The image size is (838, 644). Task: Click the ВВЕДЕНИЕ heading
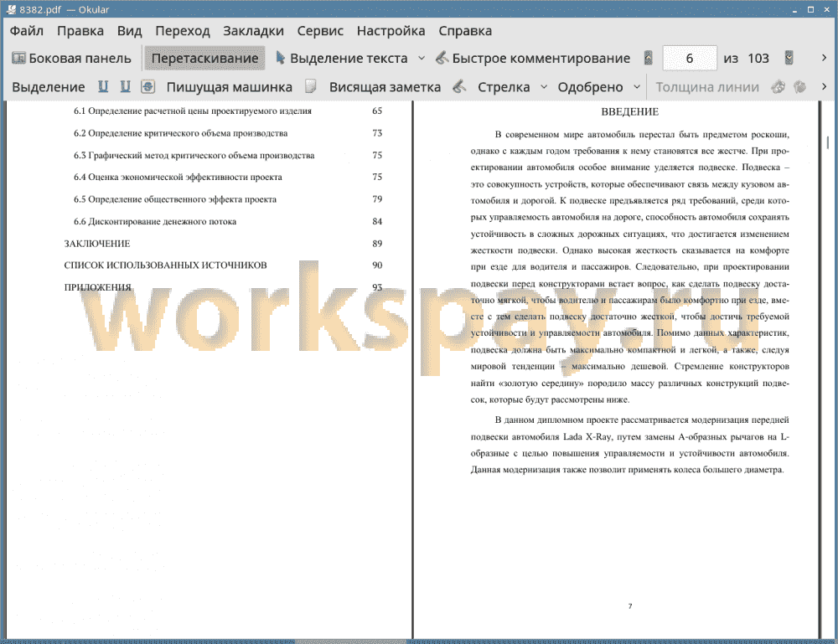click(x=629, y=111)
